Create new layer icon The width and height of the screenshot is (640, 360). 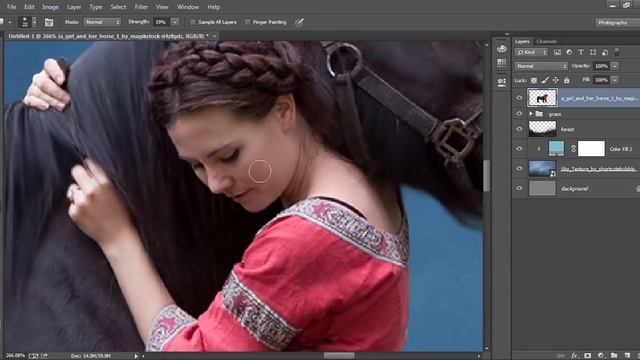pyautogui.click(x=627, y=356)
